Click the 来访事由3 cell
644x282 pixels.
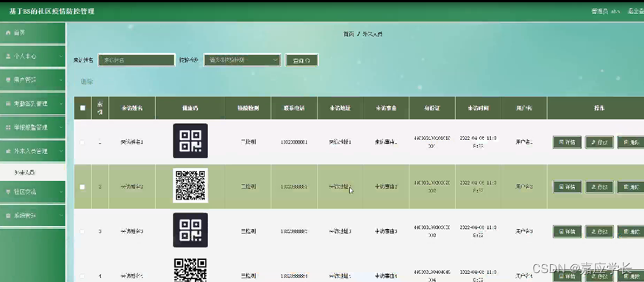tap(386, 231)
